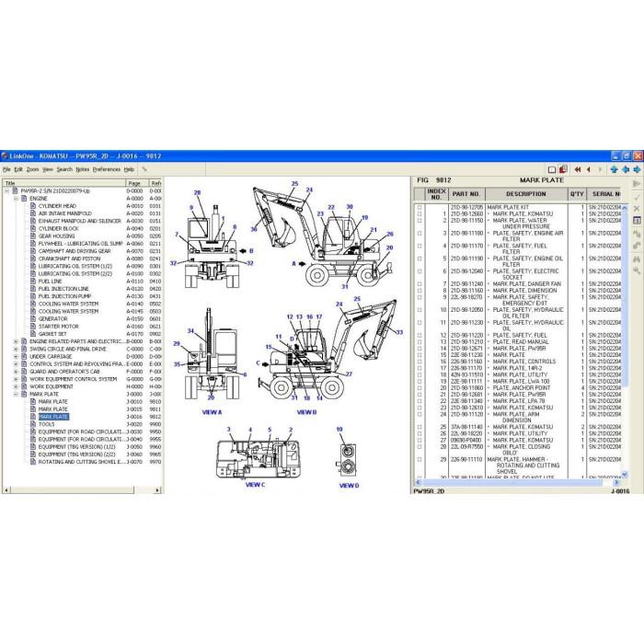Viewport: 644px width, 644px height.
Task: Expand the WORK EQUIPMENT node
Action: coord(16,386)
